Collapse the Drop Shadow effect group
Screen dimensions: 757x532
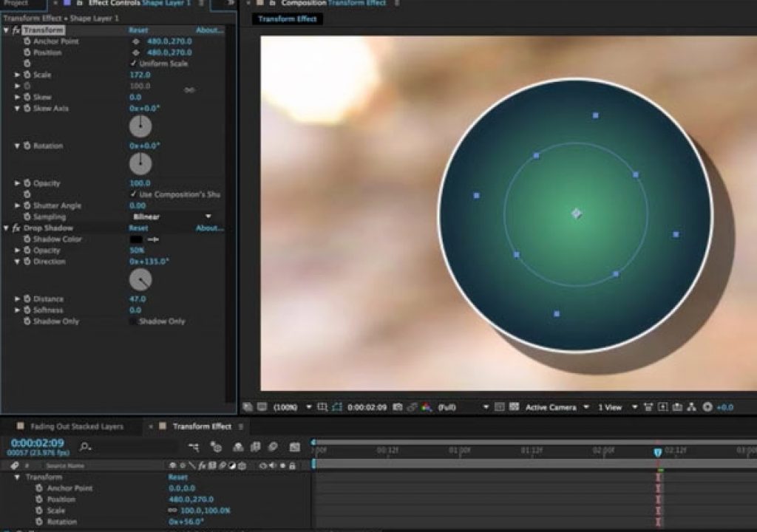point(6,228)
